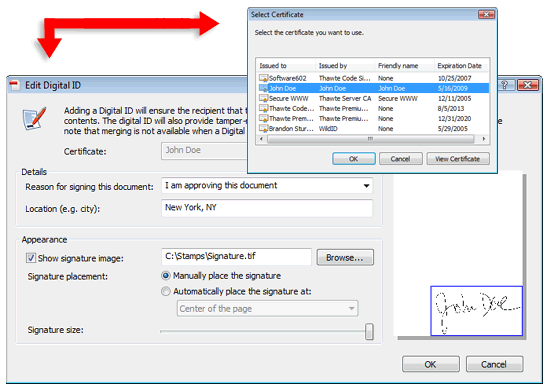550x390 pixels.
Task: Select the 5/16/2009 expiration date
Action: point(452,88)
